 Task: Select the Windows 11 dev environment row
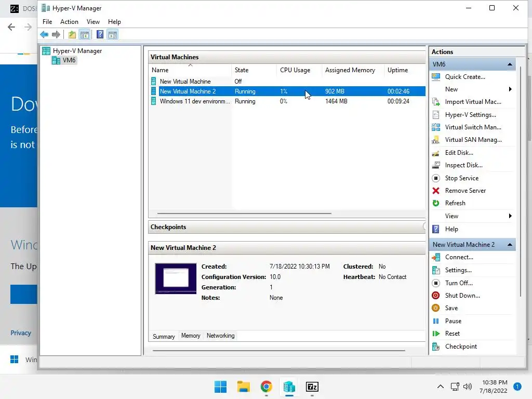tap(287, 101)
